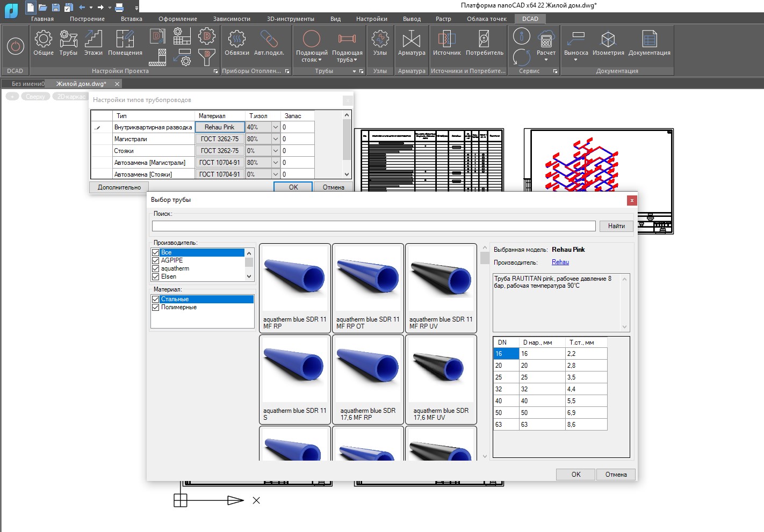Click the D gear settings icon
This screenshot has height=532, width=764.
(x=207, y=37)
